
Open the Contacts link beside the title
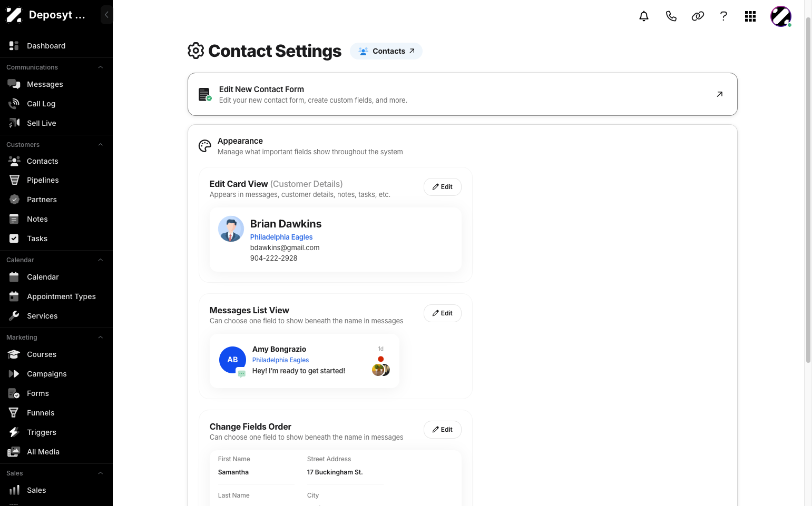coord(386,51)
